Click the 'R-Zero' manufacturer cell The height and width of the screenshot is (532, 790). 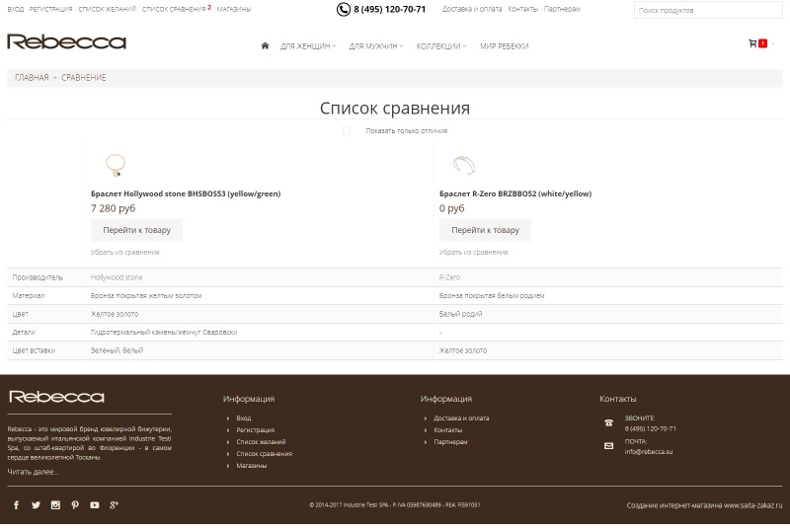click(449, 277)
